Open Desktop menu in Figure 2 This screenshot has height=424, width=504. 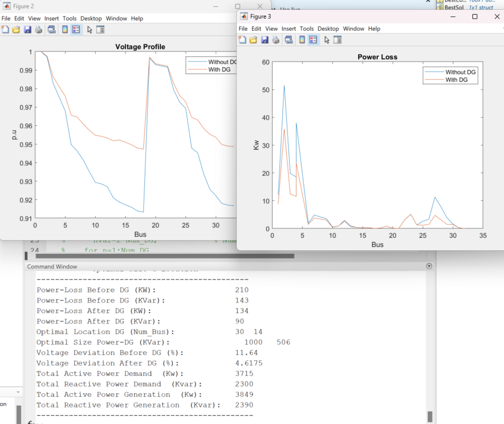coord(91,19)
